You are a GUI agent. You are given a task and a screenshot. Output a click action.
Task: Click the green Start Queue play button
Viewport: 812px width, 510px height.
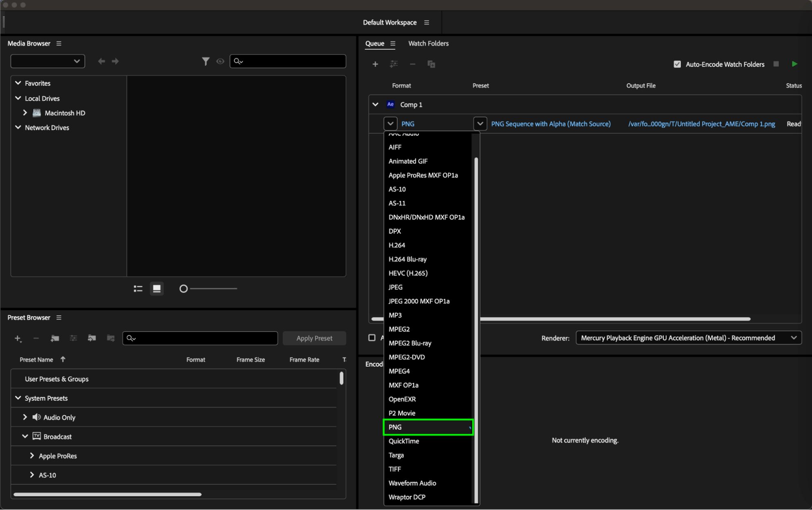795,64
